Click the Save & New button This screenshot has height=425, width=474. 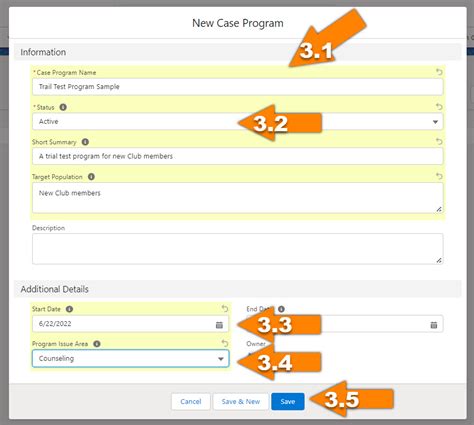241,402
